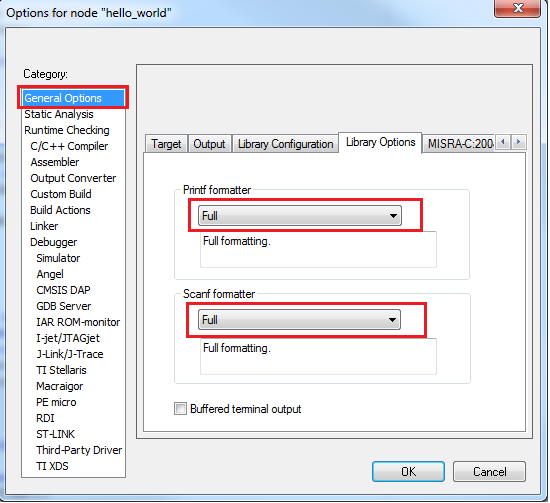This screenshot has height=503, width=550.
Task: Switch to the Output tab
Action: 209,144
